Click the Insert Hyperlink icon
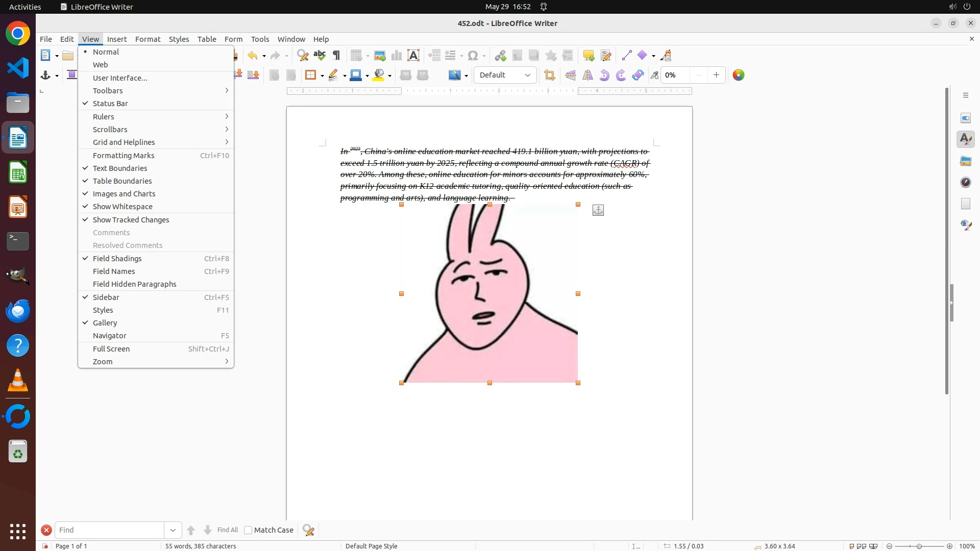Viewport: 980px width, 551px height. [500, 56]
